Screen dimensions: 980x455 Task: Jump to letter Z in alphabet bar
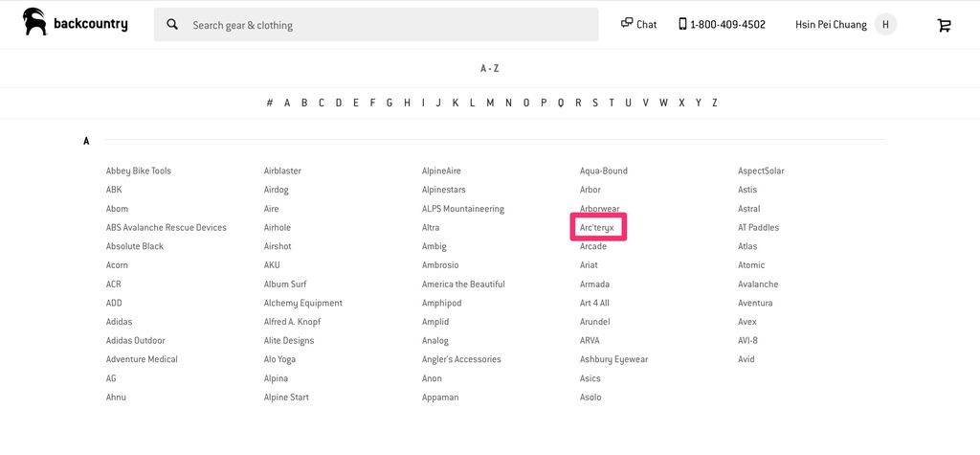tap(714, 103)
